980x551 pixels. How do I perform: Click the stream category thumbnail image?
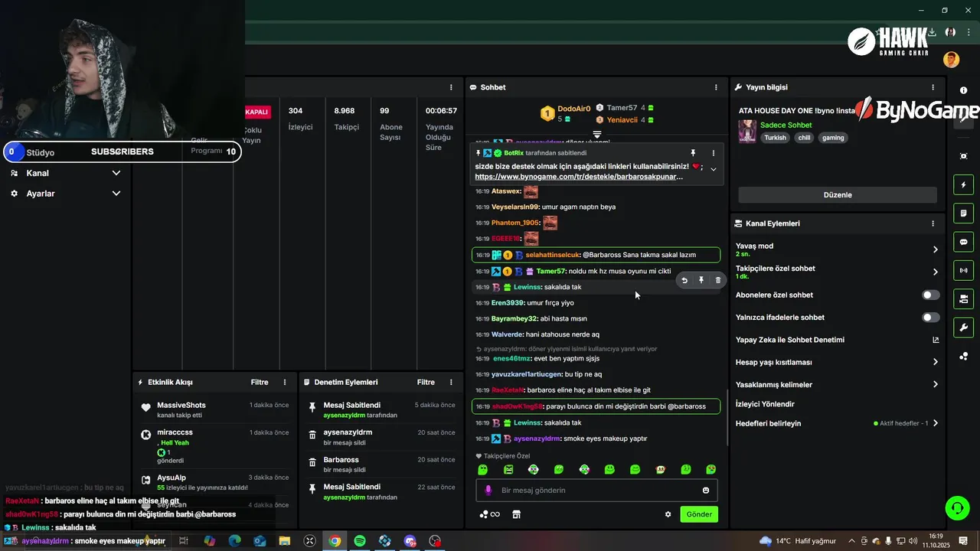click(747, 131)
